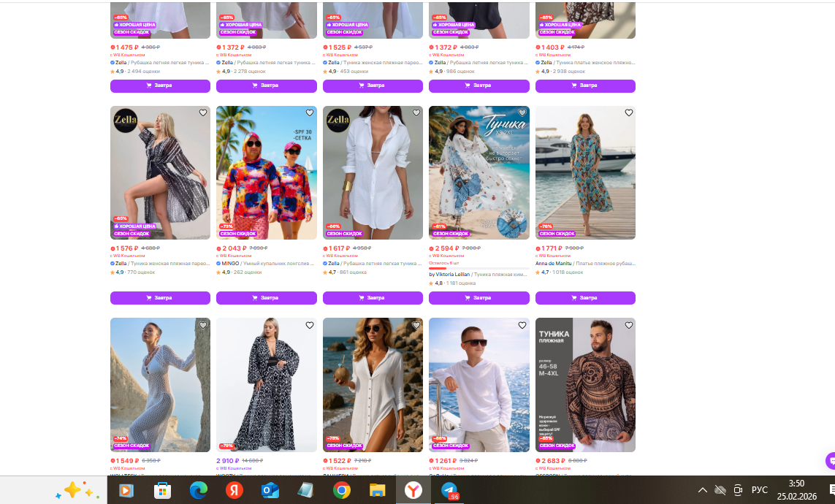Open Outlook from the taskbar
This screenshot has width=835, height=504.
tap(270, 490)
